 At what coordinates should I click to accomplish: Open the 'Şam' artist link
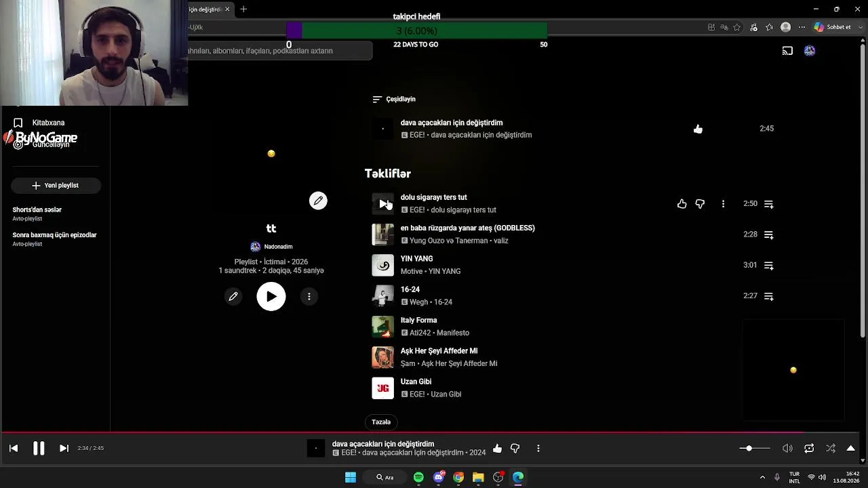coord(408,363)
